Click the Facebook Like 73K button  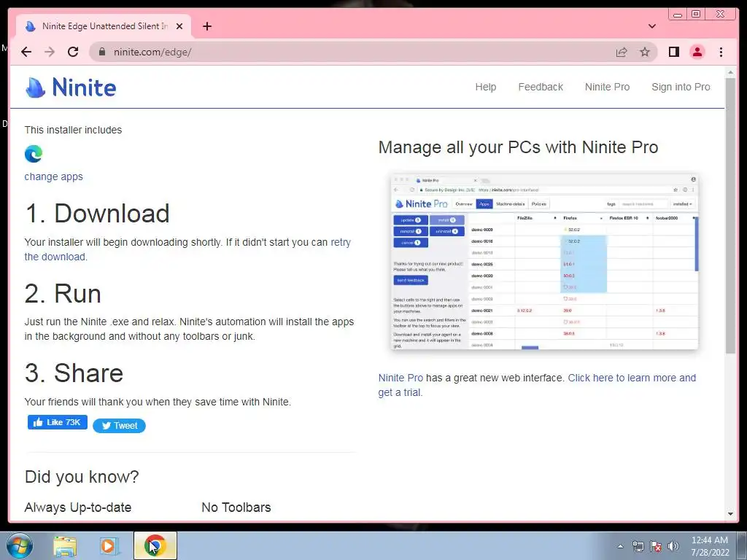click(x=57, y=422)
